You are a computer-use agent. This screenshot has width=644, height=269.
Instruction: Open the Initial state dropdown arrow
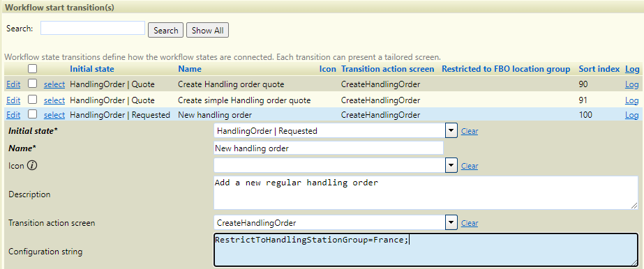pyautogui.click(x=451, y=131)
